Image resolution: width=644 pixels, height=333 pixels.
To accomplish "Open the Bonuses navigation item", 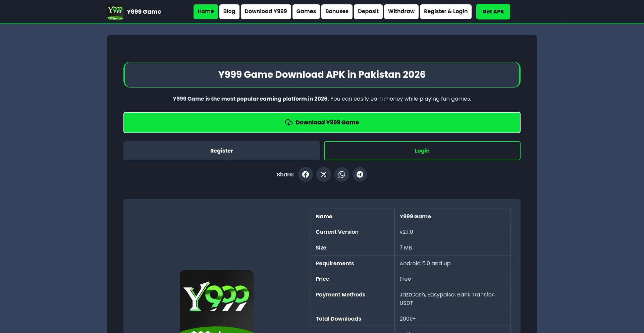I will coord(337,12).
